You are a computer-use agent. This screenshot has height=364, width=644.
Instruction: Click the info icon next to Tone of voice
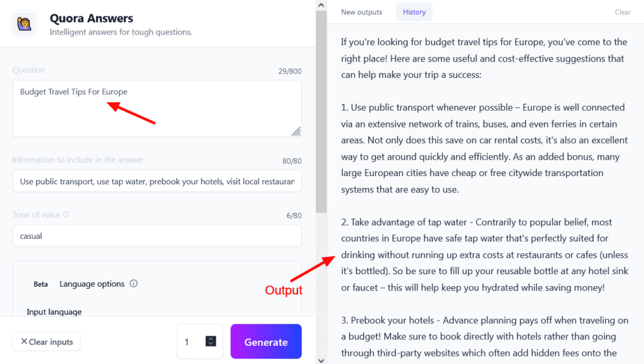tap(65, 214)
